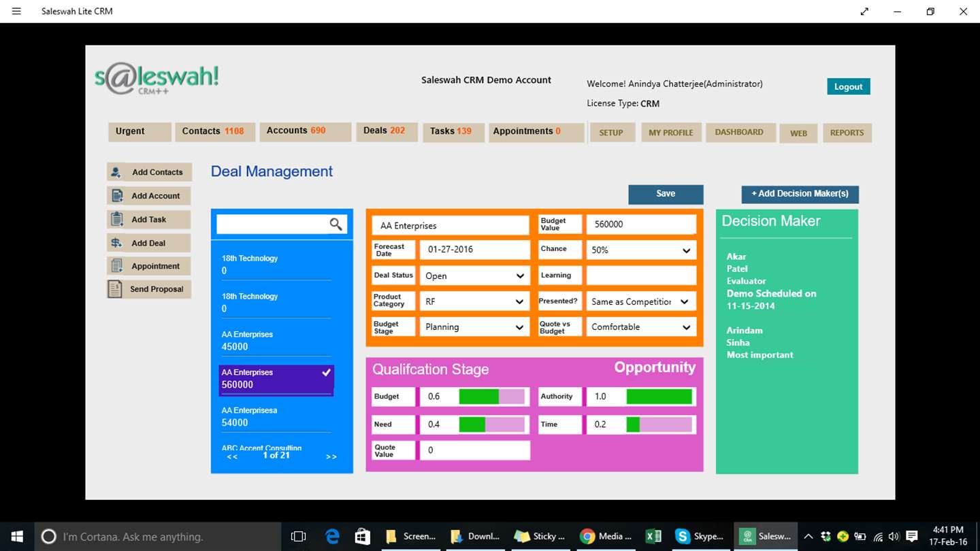Click the Appointment calendar icon
Screen dimensions: 980x551
(116, 266)
